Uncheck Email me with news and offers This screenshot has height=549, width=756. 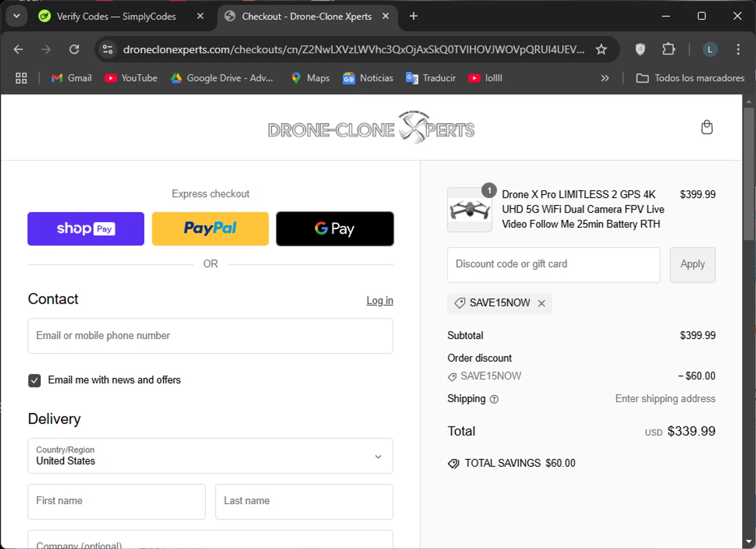pyautogui.click(x=34, y=381)
